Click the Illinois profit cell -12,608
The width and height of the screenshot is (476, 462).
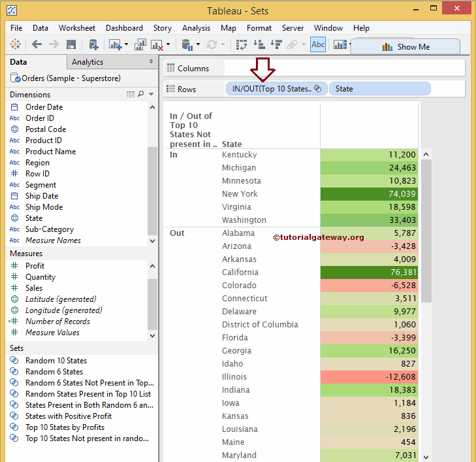(x=369, y=376)
